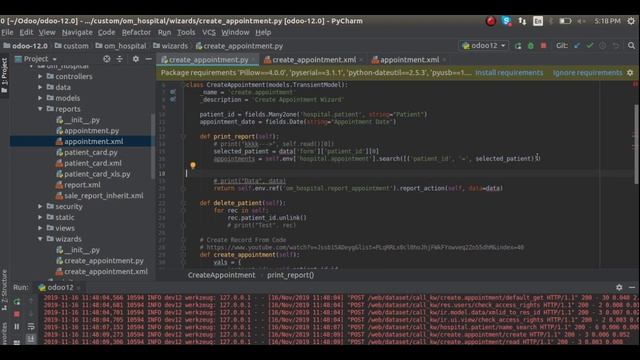Open the File menu

click(7, 32)
